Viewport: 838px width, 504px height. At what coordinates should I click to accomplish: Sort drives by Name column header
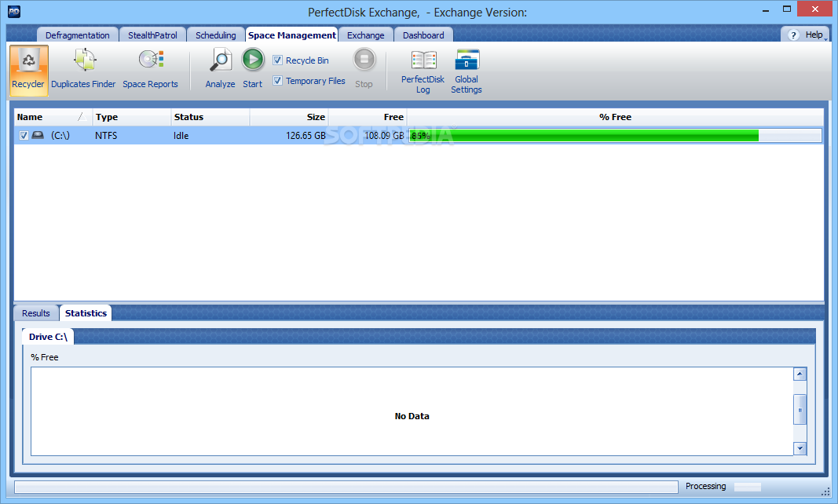click(53, 117)
